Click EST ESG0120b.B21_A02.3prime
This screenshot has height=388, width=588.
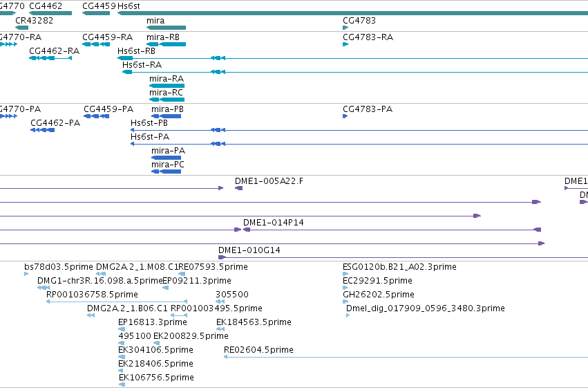coord(345,274)
